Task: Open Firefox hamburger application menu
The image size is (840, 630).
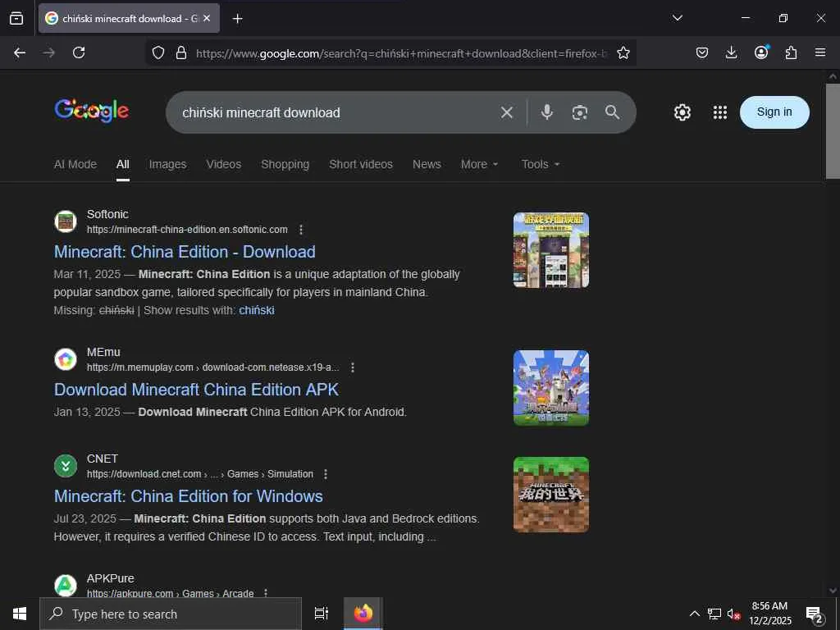Action: (x=820, y=52)
